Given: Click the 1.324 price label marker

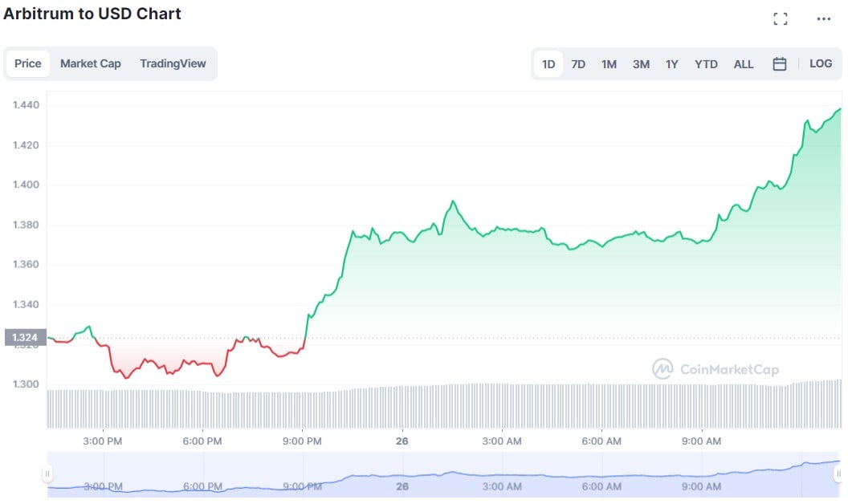Looking at the screenshot, I should coord(24,336).
